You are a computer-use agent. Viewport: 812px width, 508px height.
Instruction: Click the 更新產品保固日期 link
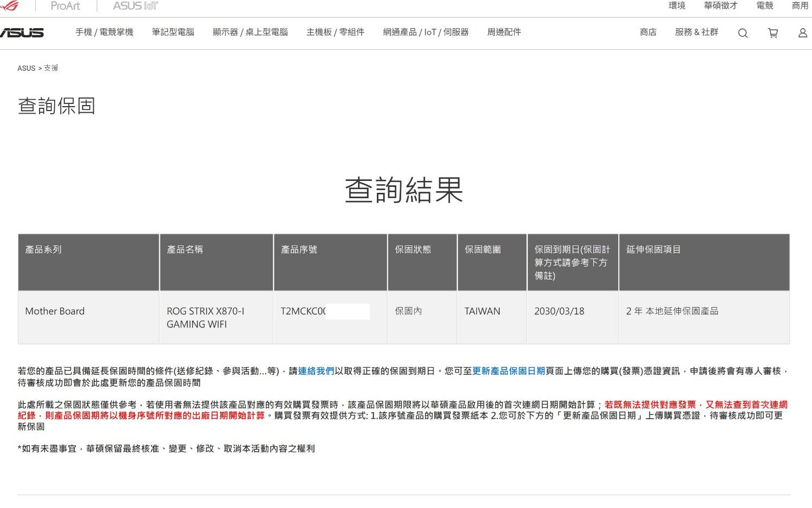click(x=508, y=371)
